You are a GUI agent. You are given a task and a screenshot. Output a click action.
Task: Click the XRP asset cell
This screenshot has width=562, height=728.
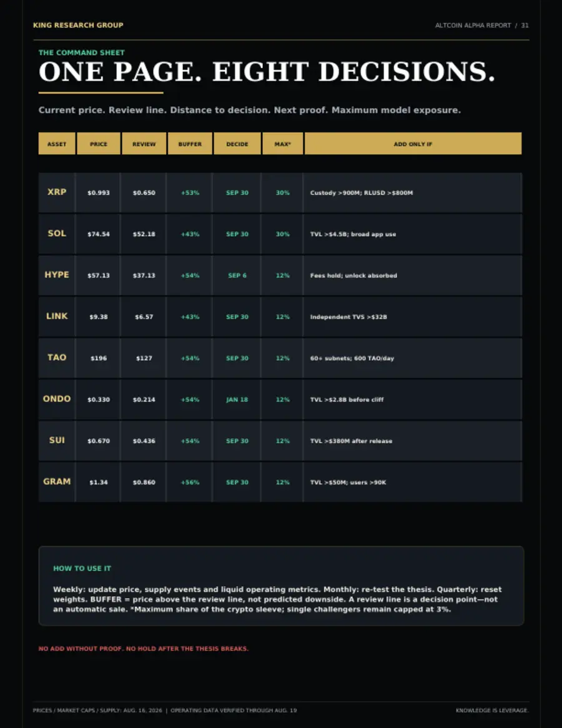(57, 192)
